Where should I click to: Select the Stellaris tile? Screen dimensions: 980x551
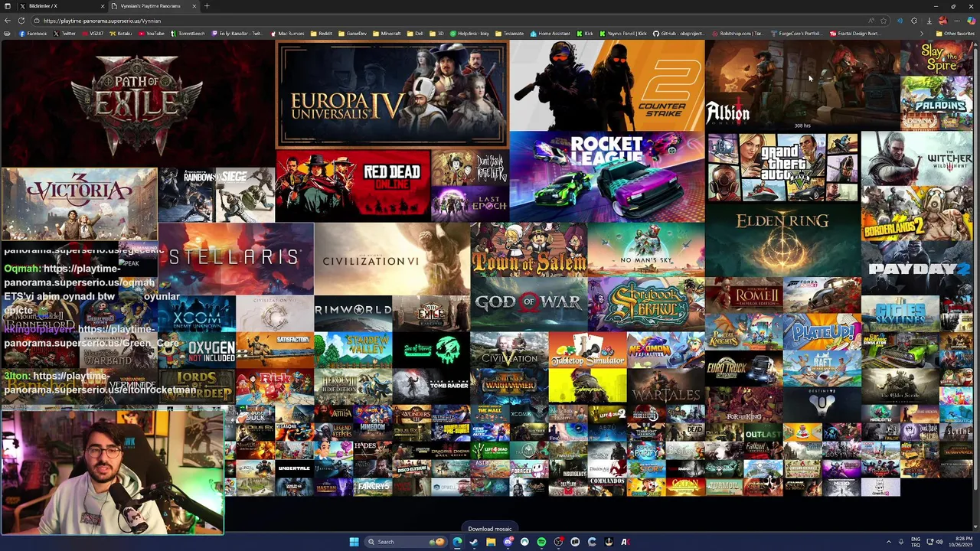click(236, 259)
